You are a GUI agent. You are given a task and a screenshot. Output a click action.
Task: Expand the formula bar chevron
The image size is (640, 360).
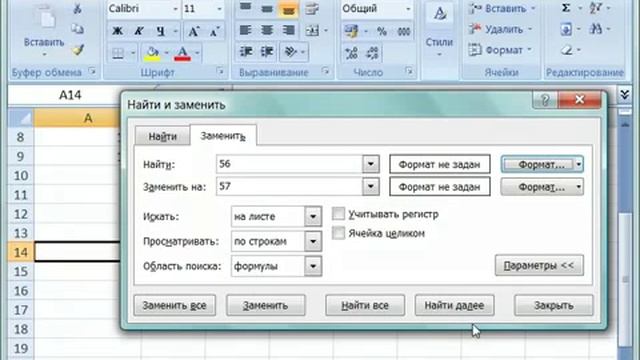(x=624, y=95)
